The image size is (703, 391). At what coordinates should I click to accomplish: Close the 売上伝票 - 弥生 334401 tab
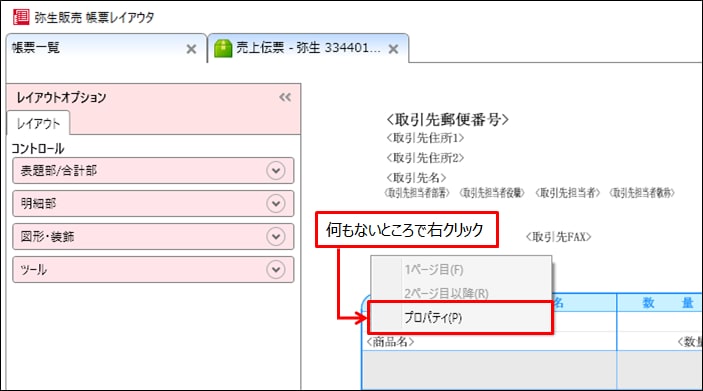pos(393,49)
